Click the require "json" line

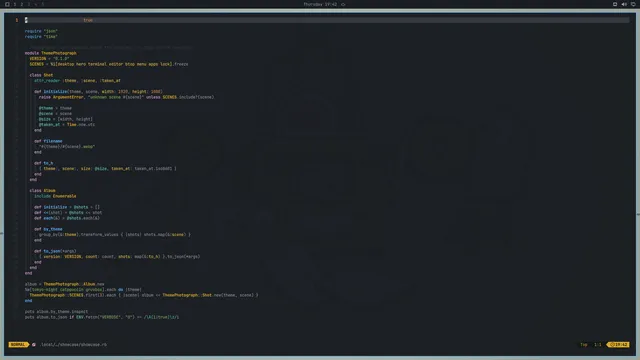41,31
